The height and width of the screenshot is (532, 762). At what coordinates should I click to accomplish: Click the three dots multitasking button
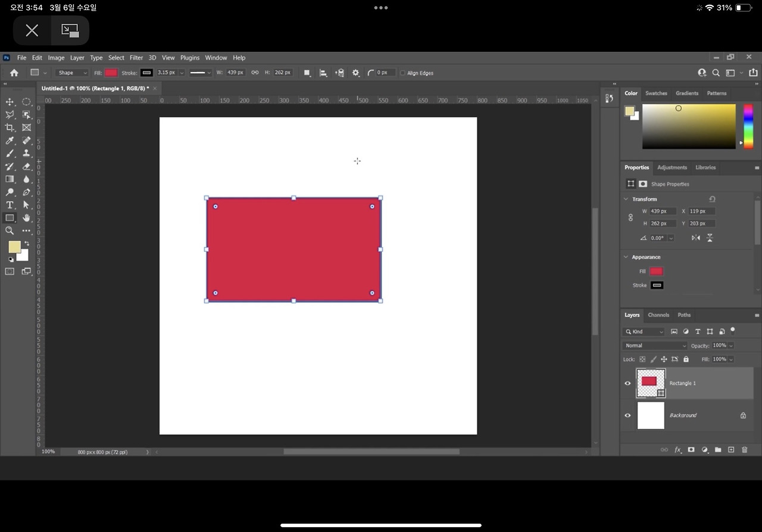(381, 8)
